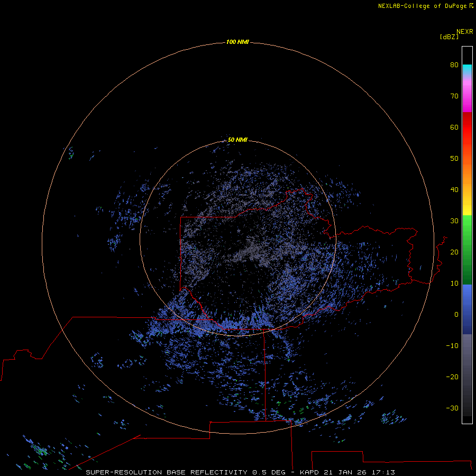The image size is (476, 476).
Task: Click the Super-Resolution Base Reflectivity caption
Action: (166, 472)
